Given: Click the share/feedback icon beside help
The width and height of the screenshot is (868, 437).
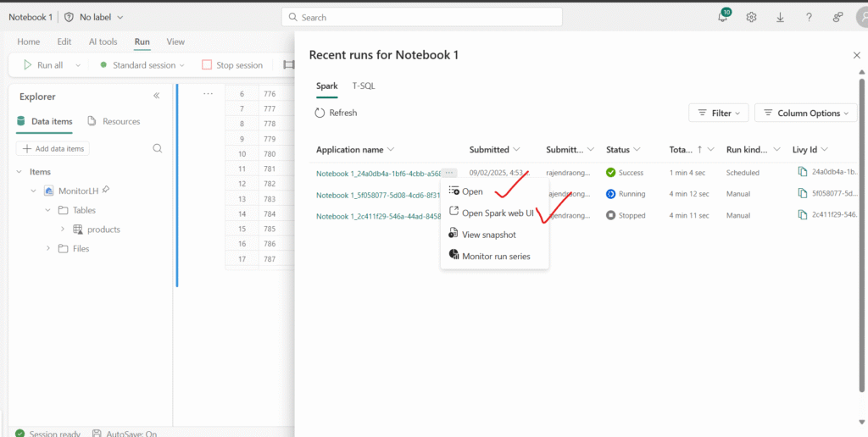Looking at the screenshot, I should [x=837, y=17].
